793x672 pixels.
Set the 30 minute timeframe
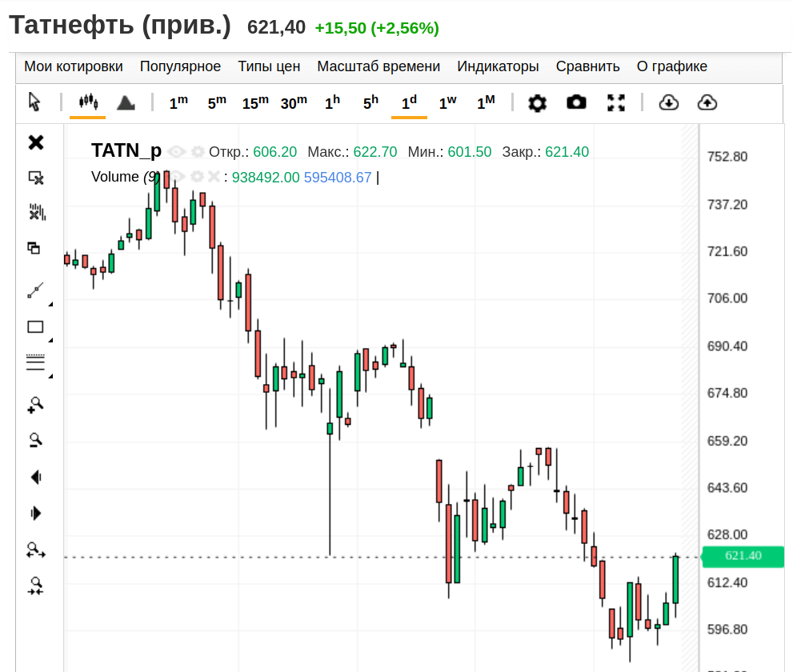point(294,102)
